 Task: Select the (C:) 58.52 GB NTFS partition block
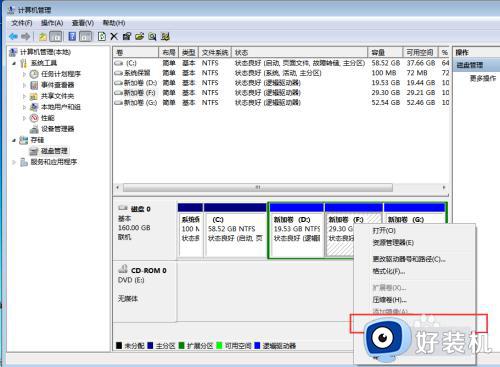235,230
